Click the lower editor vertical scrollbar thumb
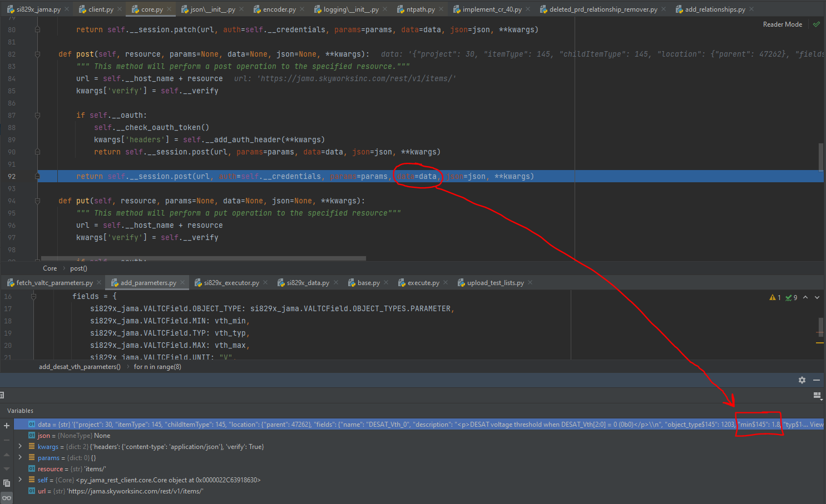The width and height of the screenshot is (826, 504). [820, 327]
